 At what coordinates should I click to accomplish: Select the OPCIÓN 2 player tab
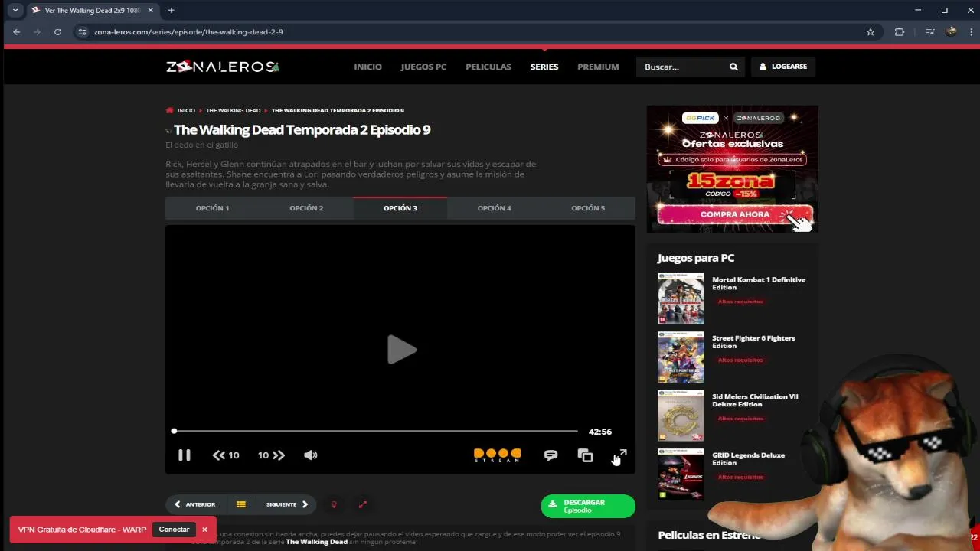306,208
